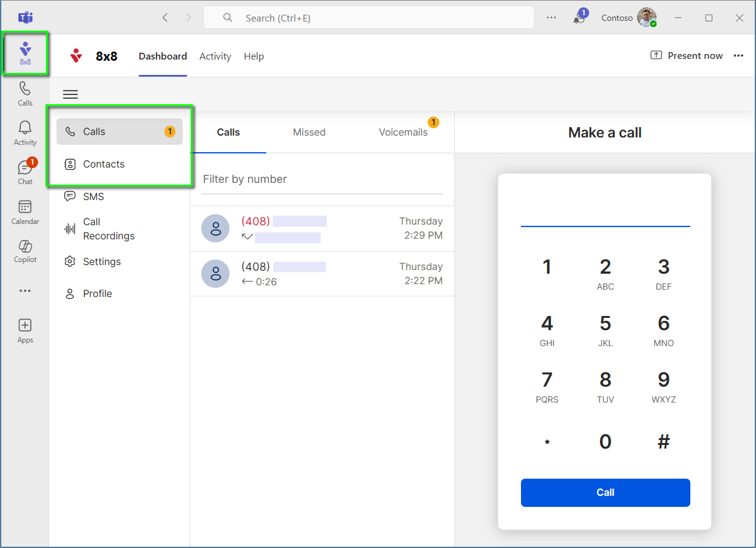Switch to the Voicemails tab
This screenshot has width=756, height=548.
click(403, 132)
